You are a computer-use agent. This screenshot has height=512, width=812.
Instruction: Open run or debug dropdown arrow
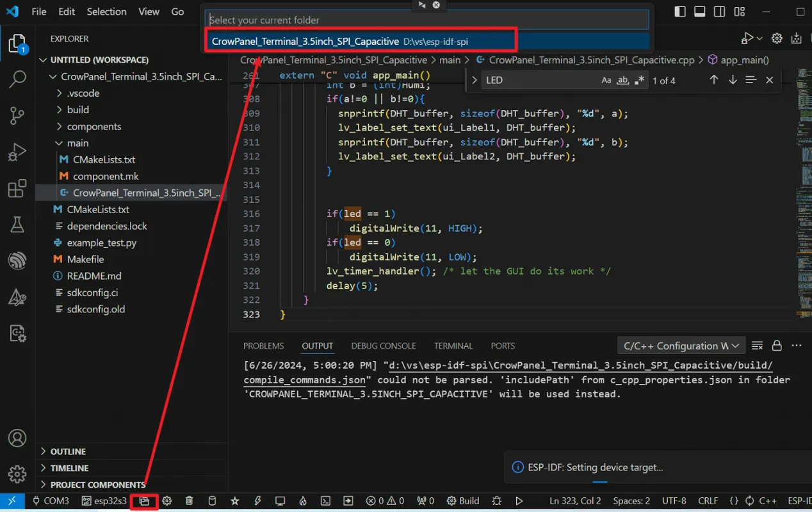coord(759,38)
